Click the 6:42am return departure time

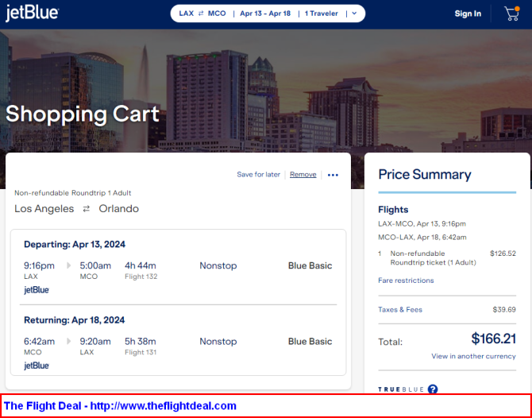tap(39, 341)
